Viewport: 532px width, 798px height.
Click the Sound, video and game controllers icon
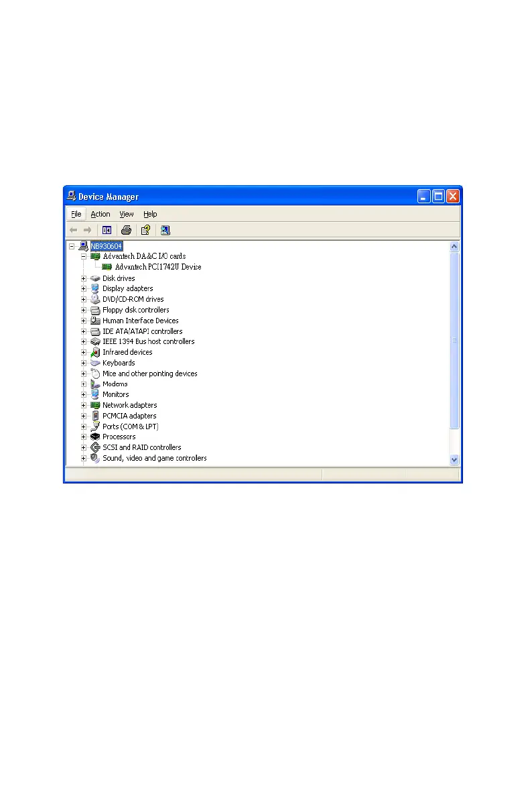pos(95,458)
